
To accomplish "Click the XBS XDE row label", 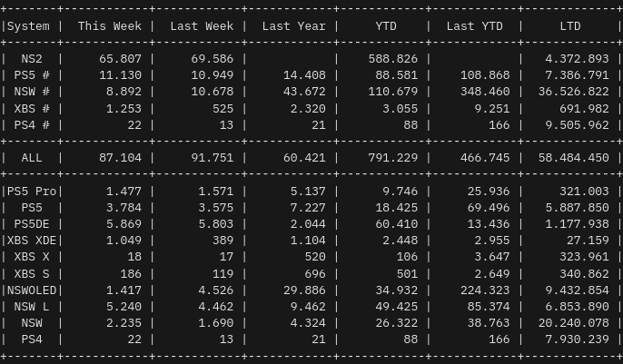I will coord(32,241).
